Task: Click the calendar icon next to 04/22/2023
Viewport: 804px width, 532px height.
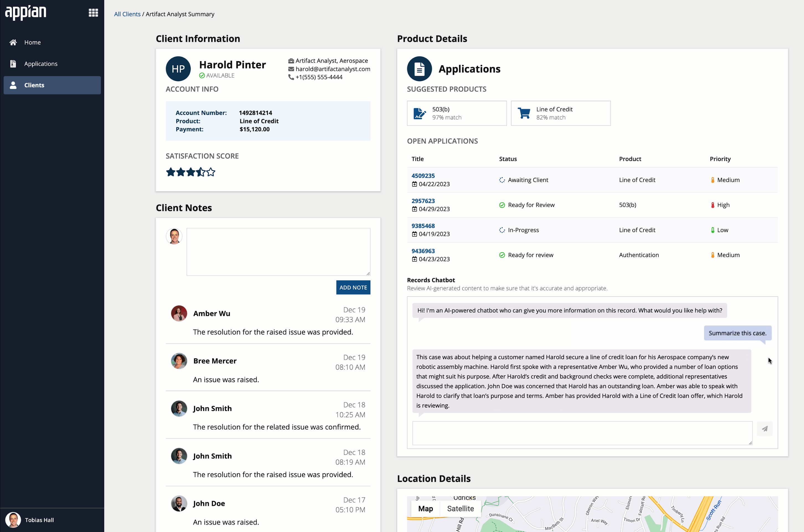Action: [414, 184]
